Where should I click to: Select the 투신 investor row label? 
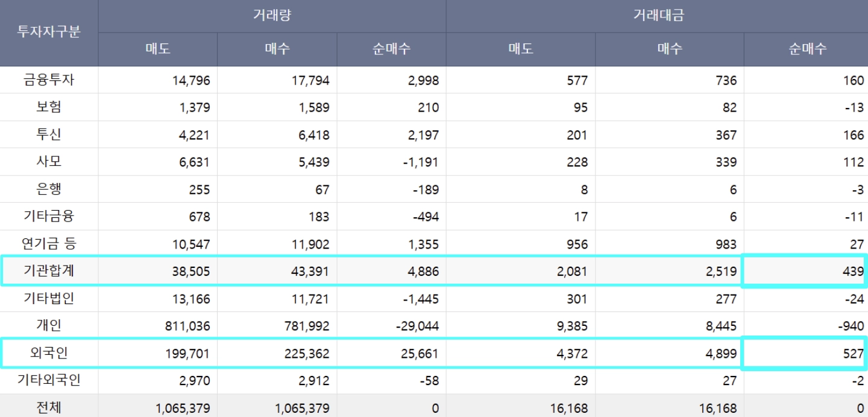49,135
